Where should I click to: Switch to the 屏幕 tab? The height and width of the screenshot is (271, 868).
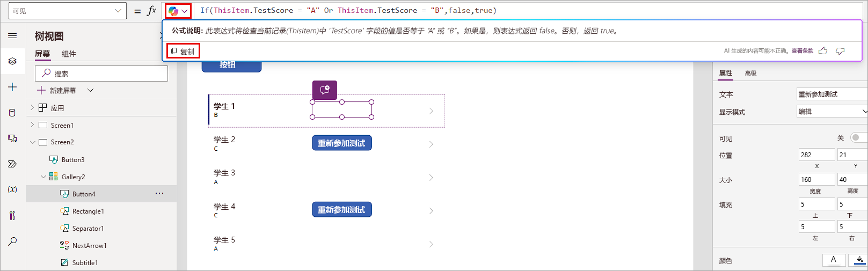tap(42, 54)
